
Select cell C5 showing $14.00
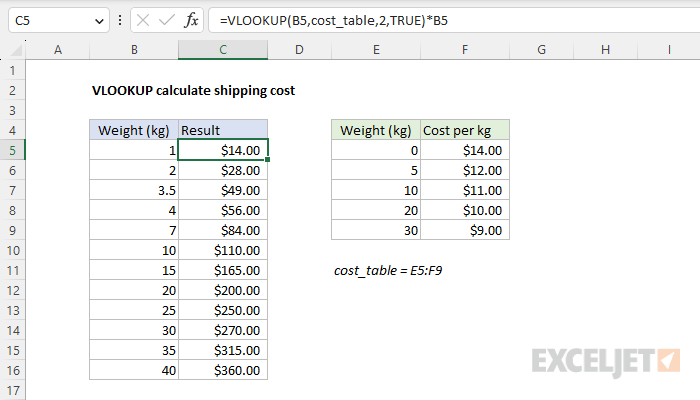[223, 150]
